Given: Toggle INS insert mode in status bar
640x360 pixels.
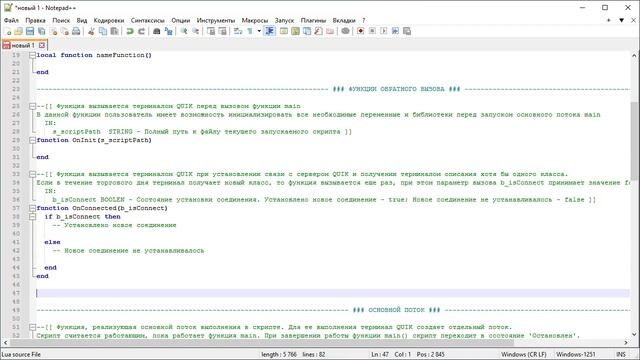Looking at the screenshot, I should pos(621,354).
